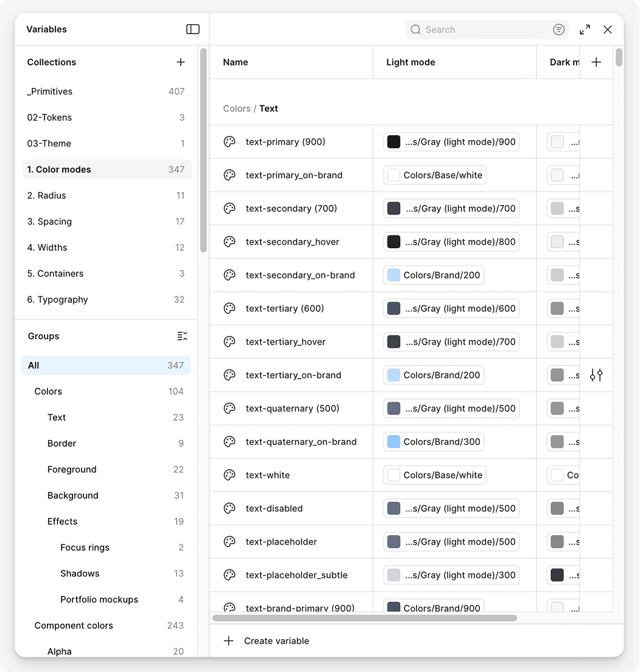Screen dimensions: 640x672
Task: Click the palette icon beside text-disabled
Action: coord(230,508)
